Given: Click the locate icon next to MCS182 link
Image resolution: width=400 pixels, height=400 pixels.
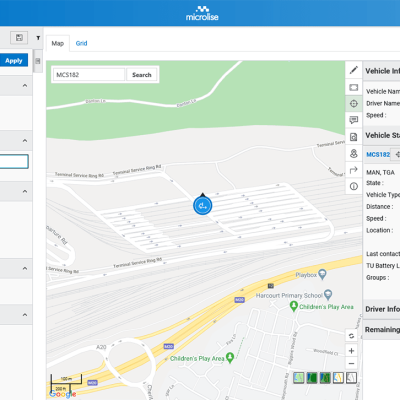Looking at the screenshot, I should pos(397,154).
